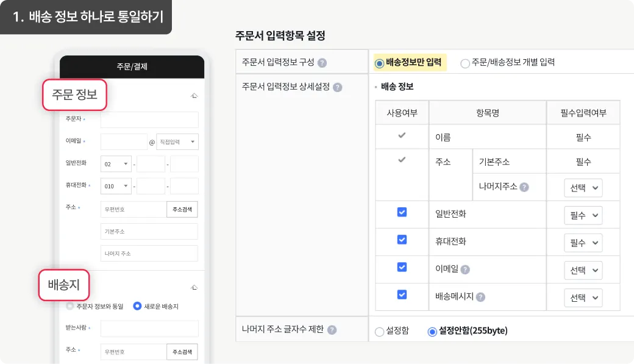
Task: Click the 받는사람 input field
Action: 149,329
